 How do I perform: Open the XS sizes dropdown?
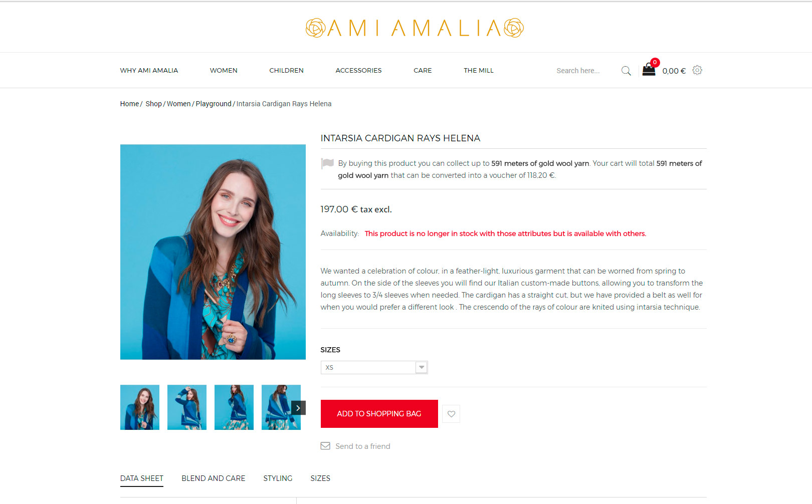point(374,367)
